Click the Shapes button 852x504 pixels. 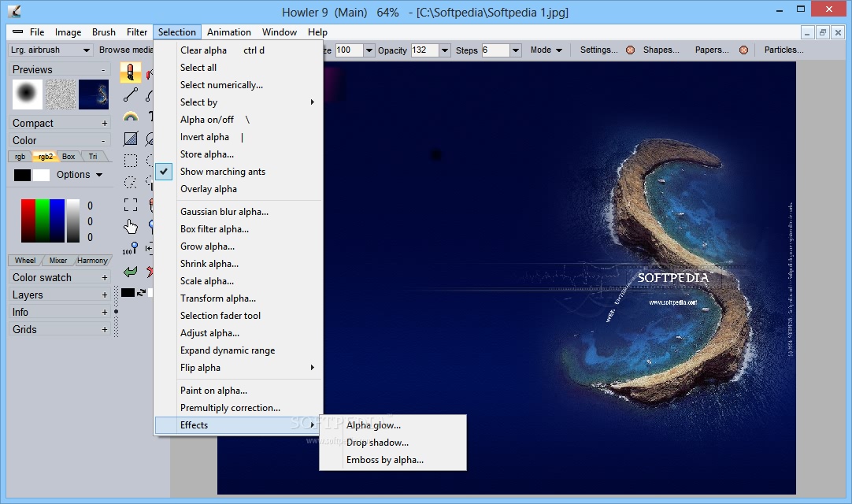click(x=661, y=50)
